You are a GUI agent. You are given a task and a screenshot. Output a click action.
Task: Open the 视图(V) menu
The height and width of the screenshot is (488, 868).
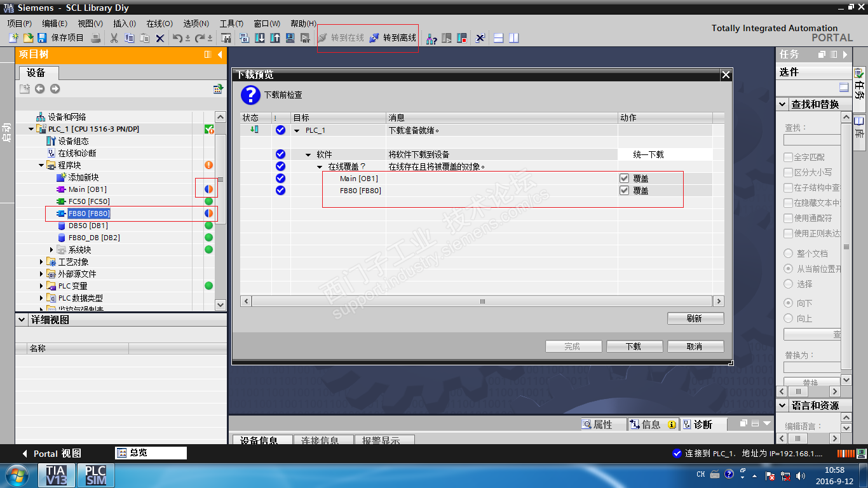point(90,24)
